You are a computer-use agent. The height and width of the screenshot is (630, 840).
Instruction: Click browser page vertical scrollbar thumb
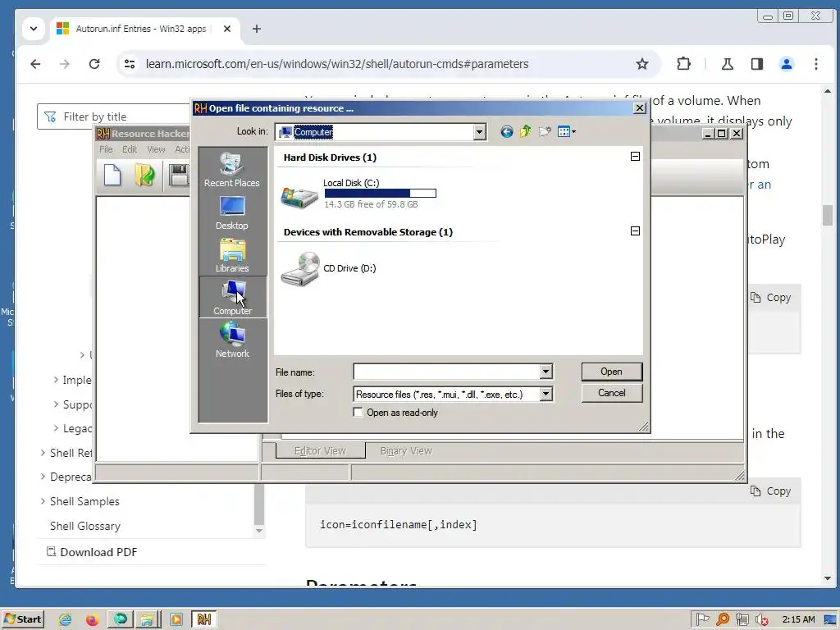[828, 216]
